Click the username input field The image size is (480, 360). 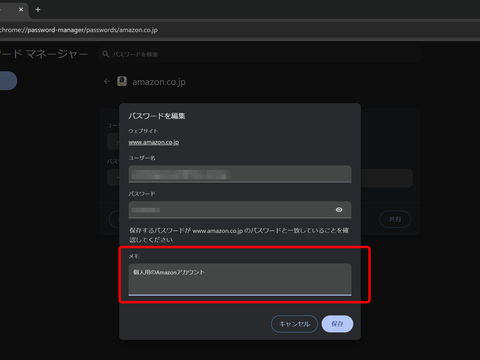point(240,174)
